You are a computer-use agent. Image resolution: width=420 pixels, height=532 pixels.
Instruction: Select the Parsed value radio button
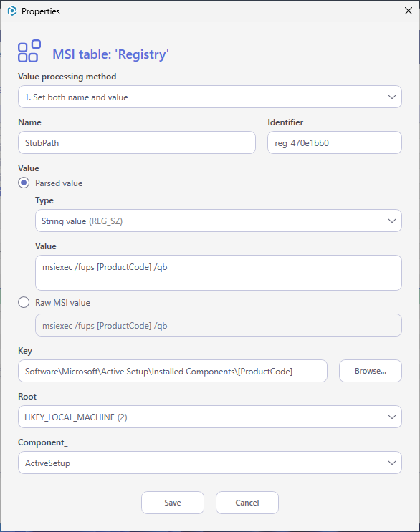(24, 183)
